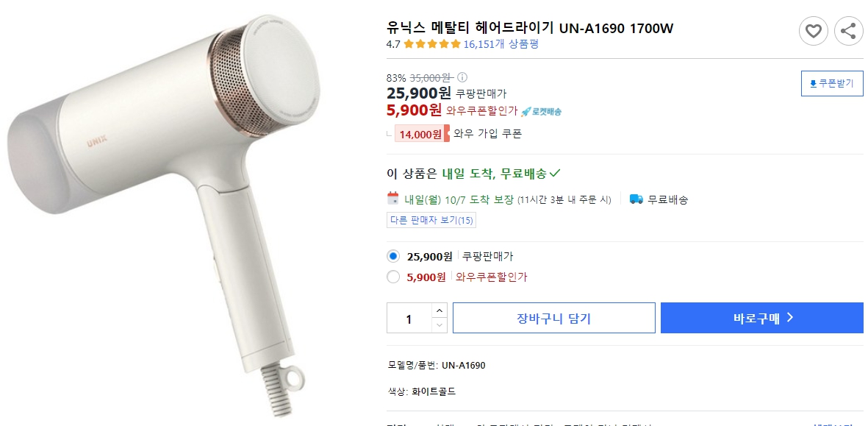Click the download icon inside 쿠폰받기 button
The image size is (868, 426).
tap(814, 83)
